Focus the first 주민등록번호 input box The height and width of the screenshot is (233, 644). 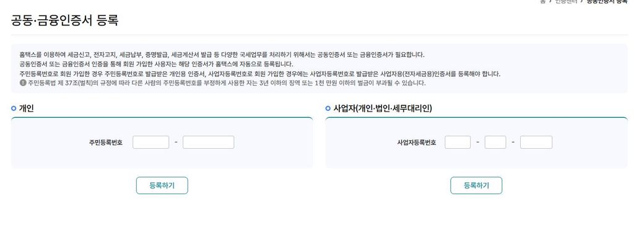coord(150,142)
